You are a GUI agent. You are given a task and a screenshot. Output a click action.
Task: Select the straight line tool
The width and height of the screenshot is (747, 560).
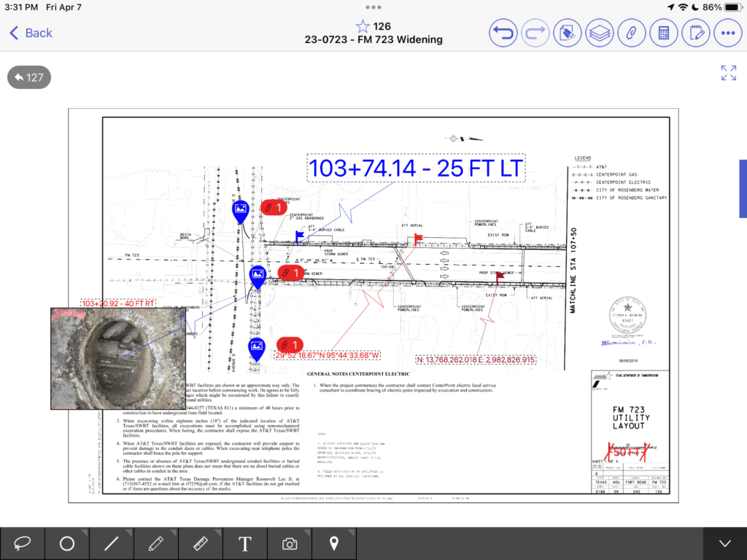click(111, 543)
